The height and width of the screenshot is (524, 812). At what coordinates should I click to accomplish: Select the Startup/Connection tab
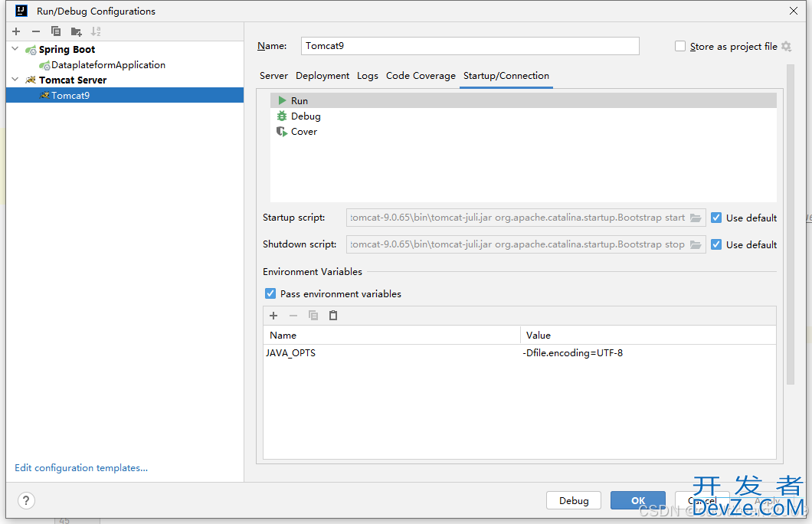pos(506,76)
